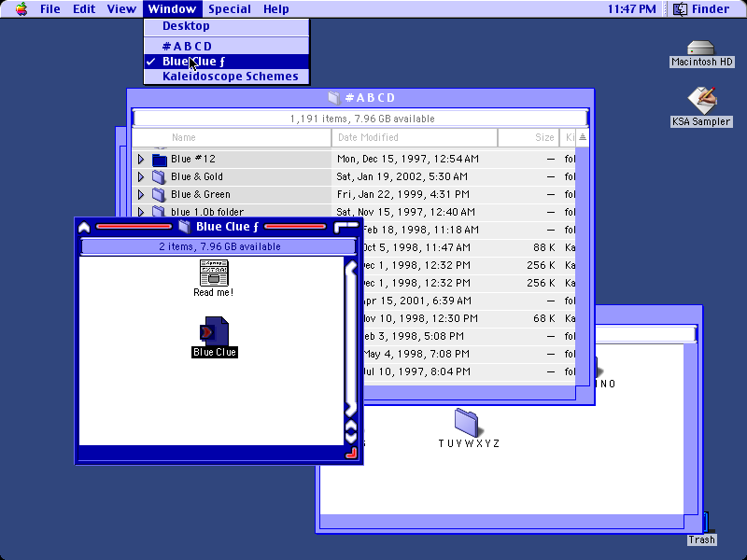
Task: Sort list by Name column header
Action: [x=232, y=137]
